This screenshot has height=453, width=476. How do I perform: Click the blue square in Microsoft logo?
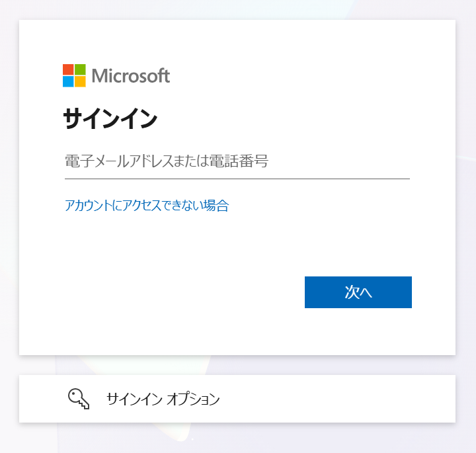pos(68,82)
